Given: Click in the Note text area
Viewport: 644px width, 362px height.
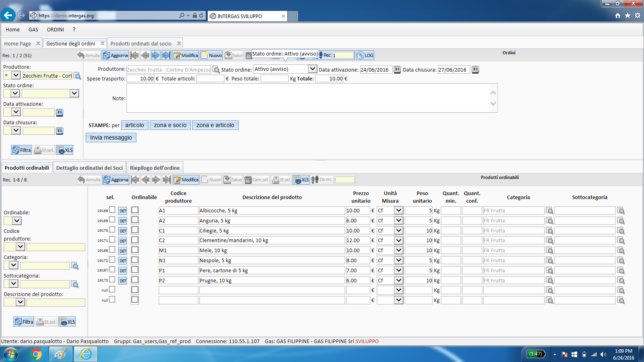Looking at the screenshot, I should [312, 98].
